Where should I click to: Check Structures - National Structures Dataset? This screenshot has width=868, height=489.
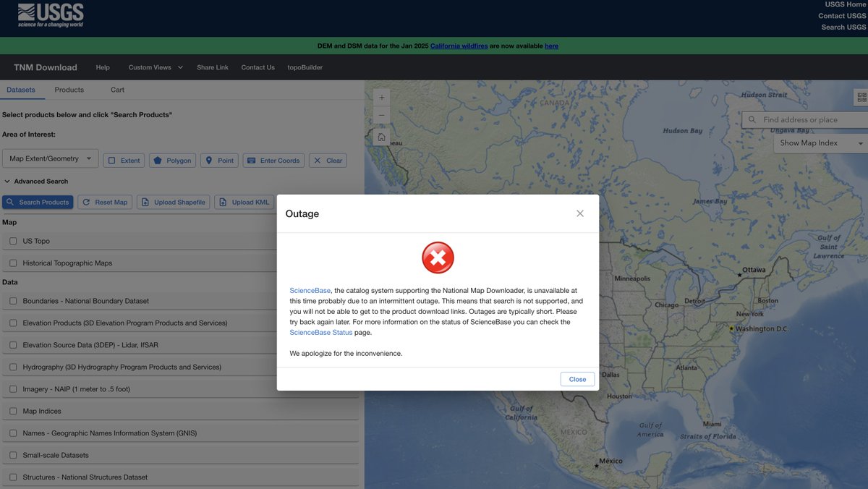(13, 477)
